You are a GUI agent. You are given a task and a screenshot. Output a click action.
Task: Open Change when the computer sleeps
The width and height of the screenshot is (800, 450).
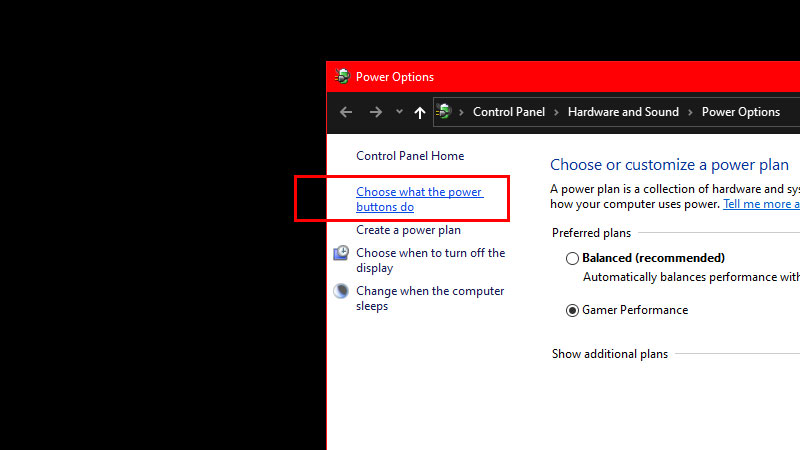pyautogui.click(x=430, y=298)
